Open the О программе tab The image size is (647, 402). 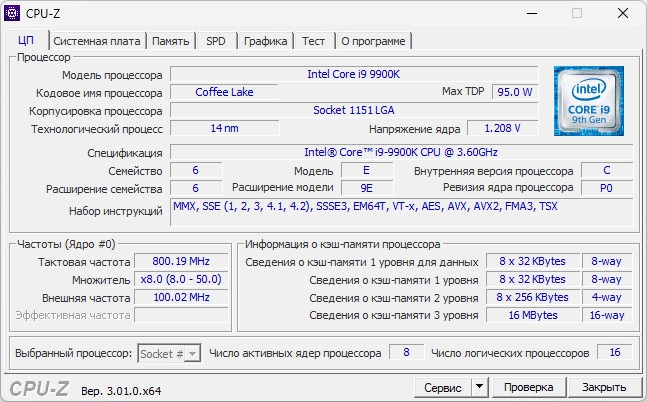373,41
